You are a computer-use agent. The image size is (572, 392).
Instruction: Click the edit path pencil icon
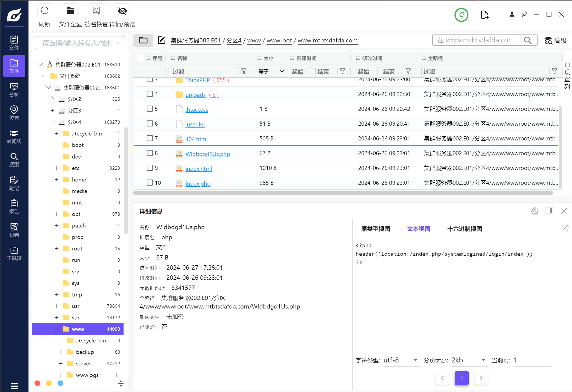162,40
